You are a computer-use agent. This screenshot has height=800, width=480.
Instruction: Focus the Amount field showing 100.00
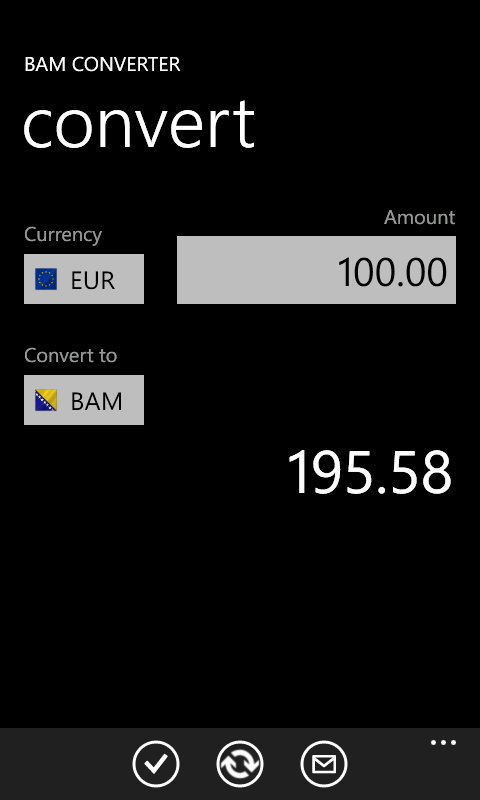316,270
